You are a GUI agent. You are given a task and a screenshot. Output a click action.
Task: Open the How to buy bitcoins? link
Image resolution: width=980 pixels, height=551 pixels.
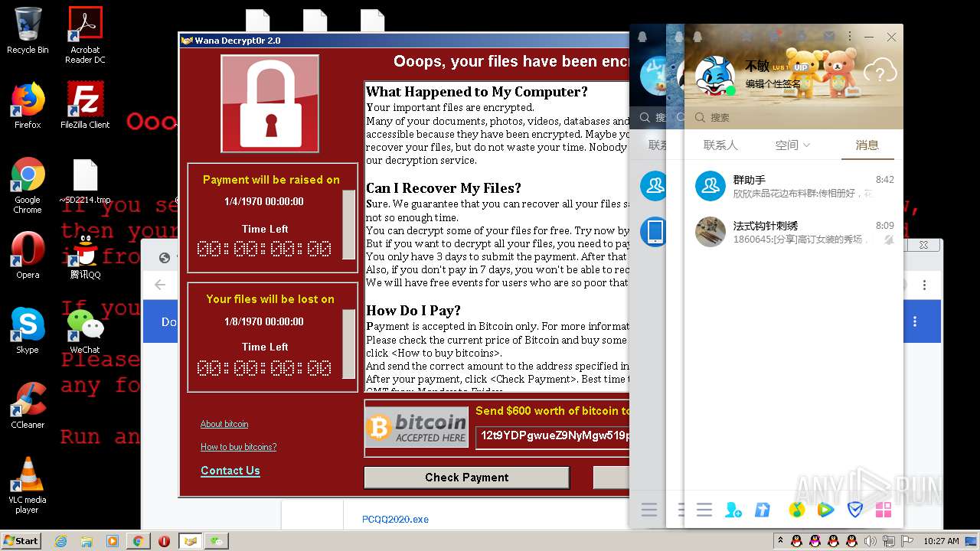[238, 447]
